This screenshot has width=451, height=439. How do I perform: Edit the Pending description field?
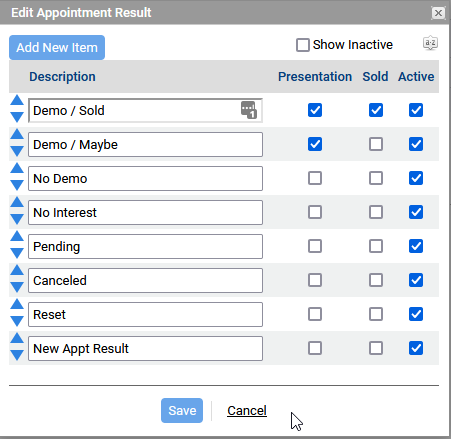145,247
